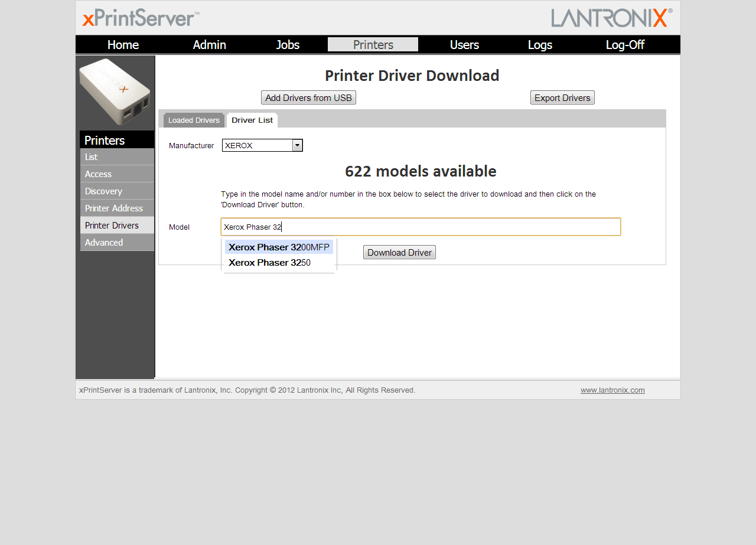Switch to the Loaded Drivers tab
This screenshot has height=545, width=756.
pyautogui.click(x=194, y=120)
